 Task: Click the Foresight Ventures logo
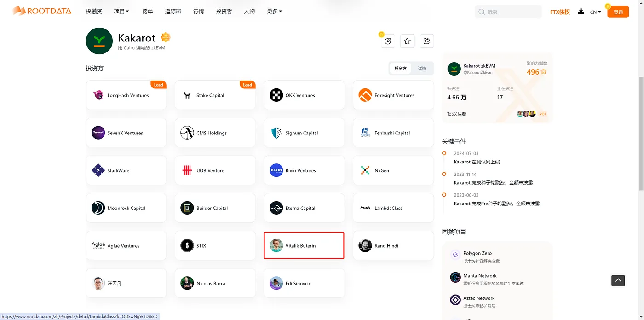(x=365, y=95)
